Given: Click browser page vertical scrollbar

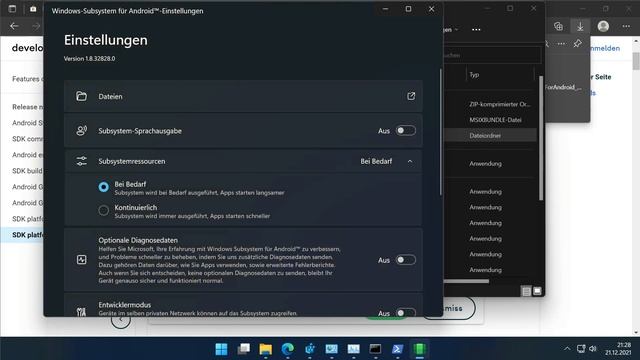Looking at the screenshot, I should (636, 61).
